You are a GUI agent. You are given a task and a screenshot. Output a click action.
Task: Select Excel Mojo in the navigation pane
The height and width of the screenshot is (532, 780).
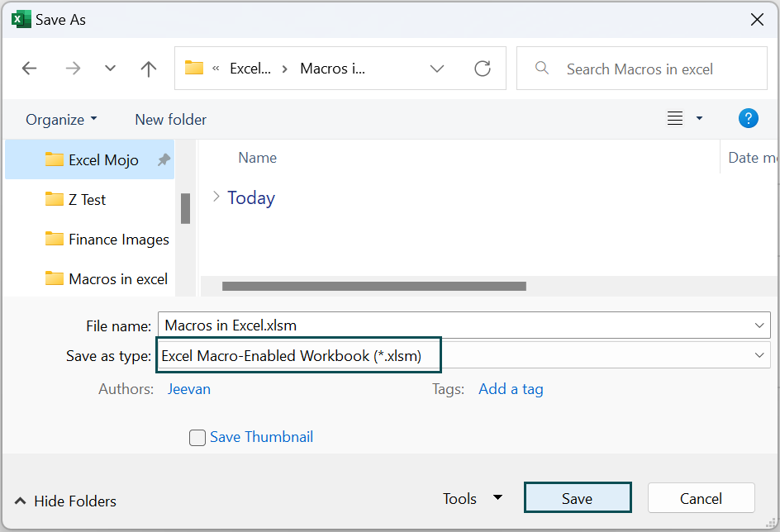[89, 159]
